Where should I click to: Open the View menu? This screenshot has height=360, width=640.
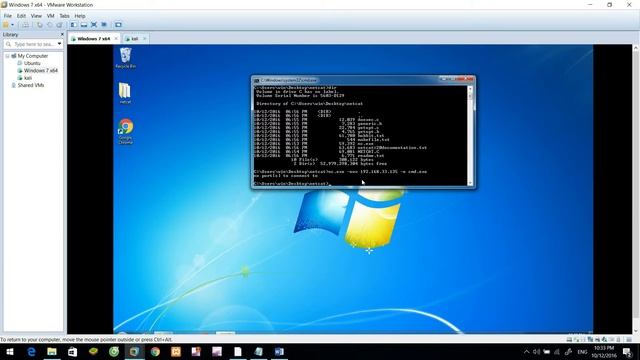coord(36,16)
